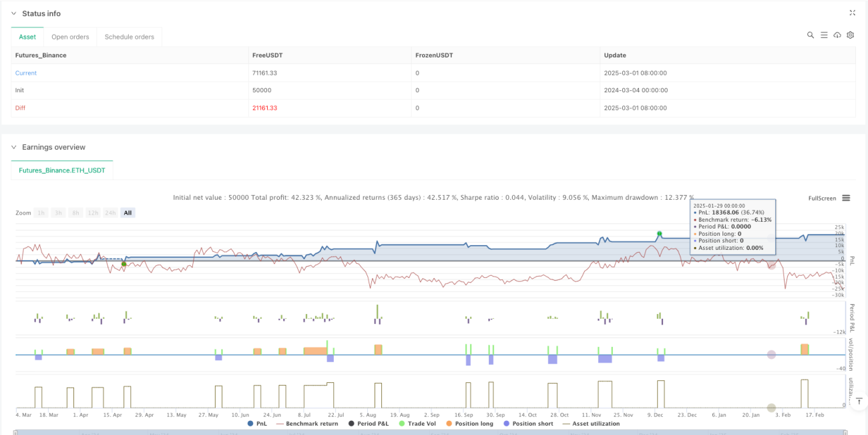Select the 1h zoom range button
The image size is (868, 435).
41,212
